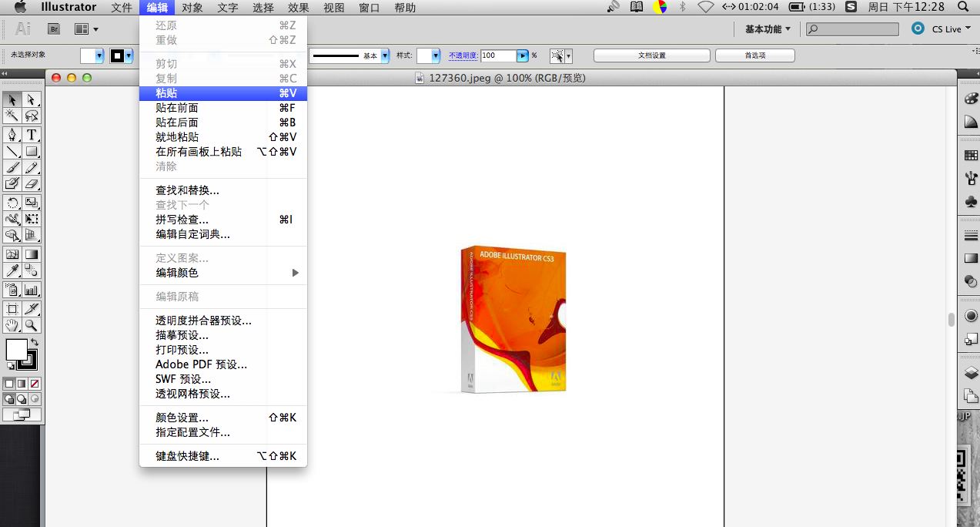Apply the Gradient fill mode at toolbox bottom
The height and width of the screenshot is (527, 980).
click(x=22, y=383)
